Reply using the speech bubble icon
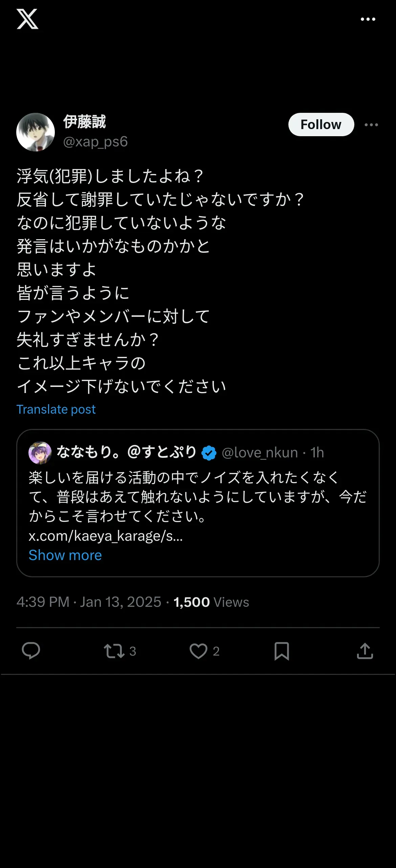Image resolution: width=396 pixels, height=868 pixels. point(31,651)
